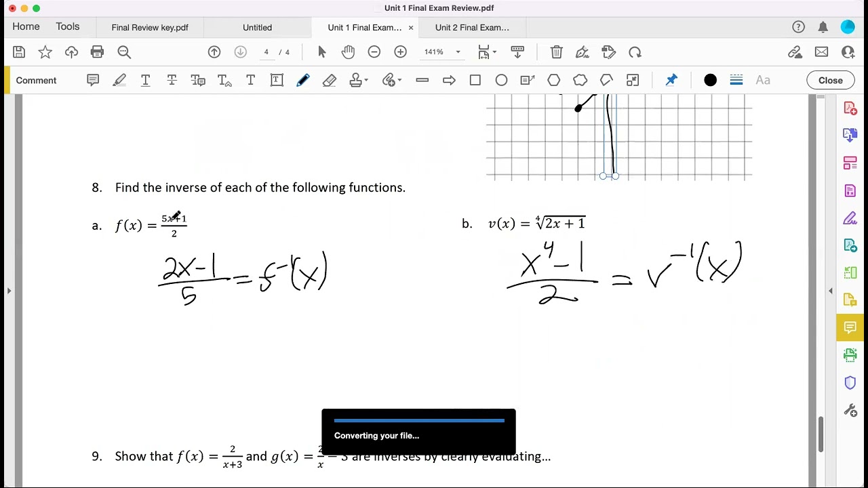The width and height of the screenshot is (868, 488).
Task: Switch to the Untitled tab
Action: click(x=257, y=28)
